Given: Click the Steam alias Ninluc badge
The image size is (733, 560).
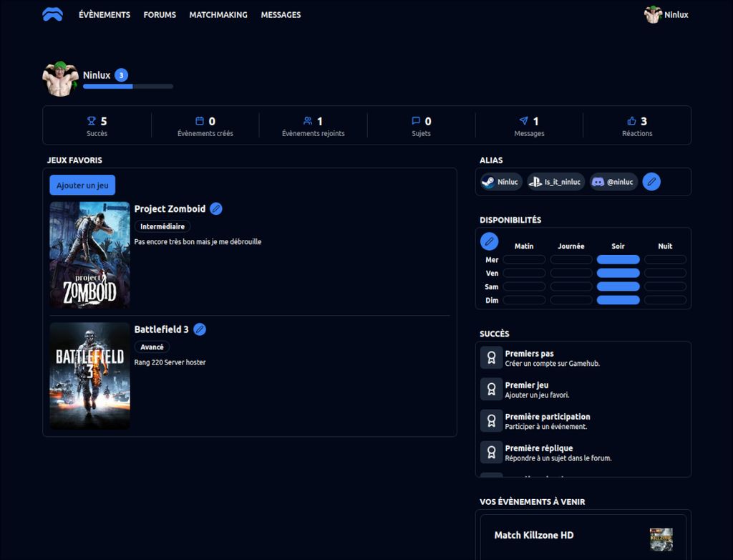Looking at the screenshot, I should click(500, 182).
